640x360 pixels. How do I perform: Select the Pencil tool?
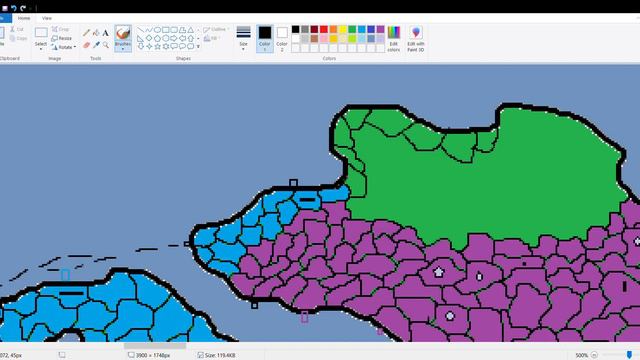87,33
